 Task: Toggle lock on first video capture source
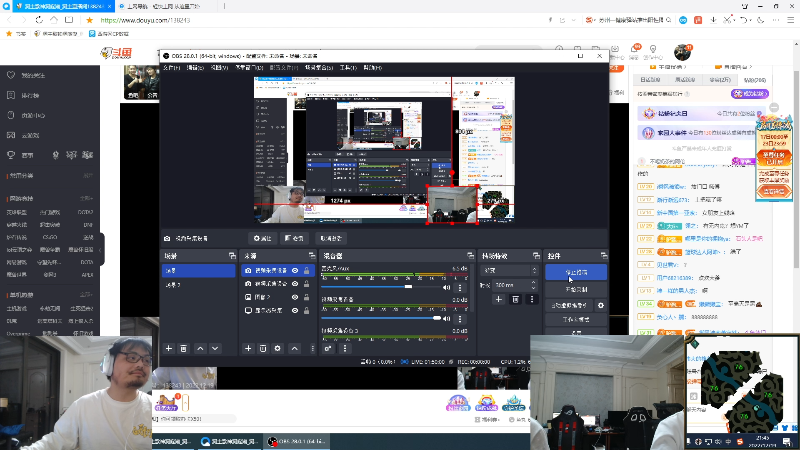307,270
